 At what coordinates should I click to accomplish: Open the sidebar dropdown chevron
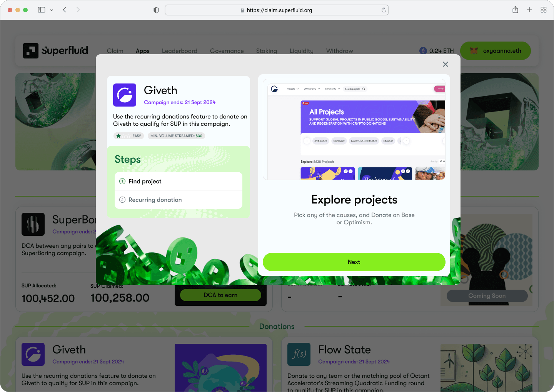pyautogui.click(x=52, y=10)
